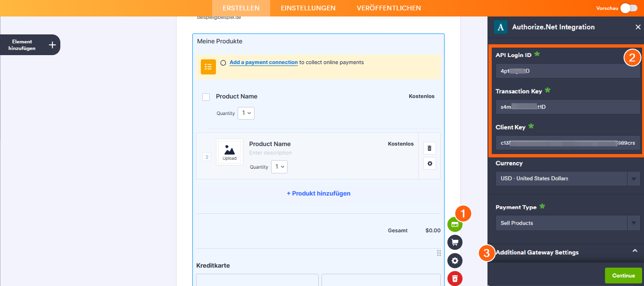Open the second product Quantity dropdown
Image resolution: width=644 pixels, height=286 pixels.
[279, 167]
